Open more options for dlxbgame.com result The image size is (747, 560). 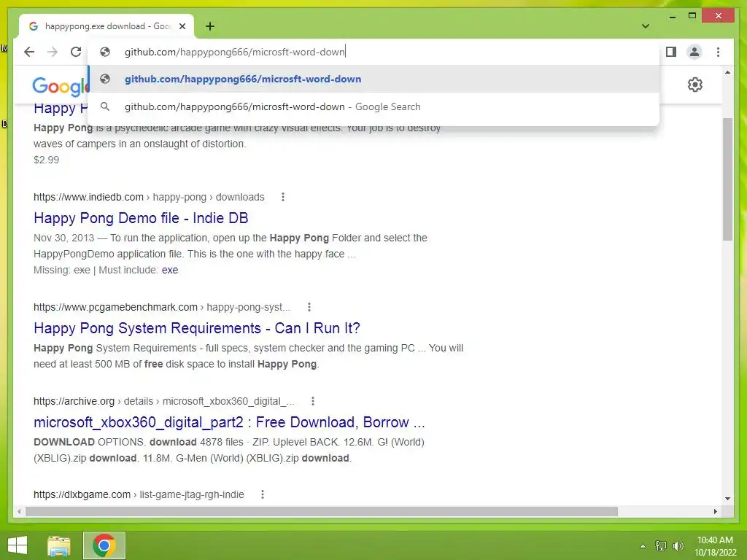point(263,495)
